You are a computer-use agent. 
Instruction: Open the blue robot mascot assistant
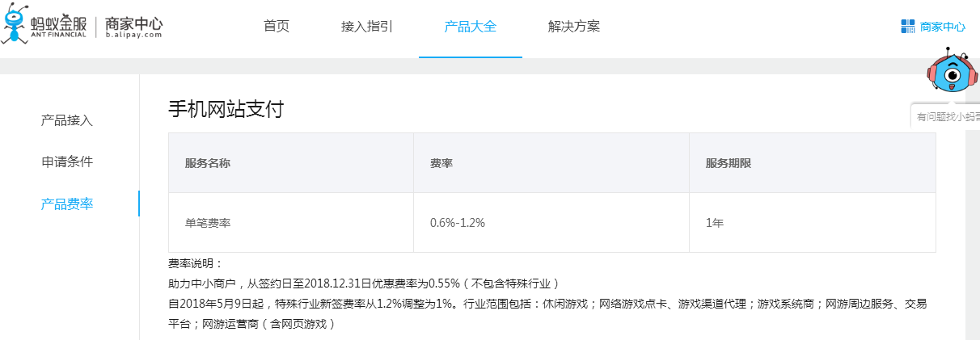coord(952,76)
